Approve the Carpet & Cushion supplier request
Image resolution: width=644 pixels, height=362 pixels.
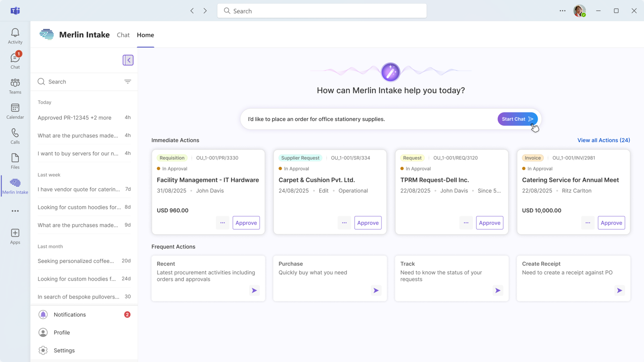368,223
